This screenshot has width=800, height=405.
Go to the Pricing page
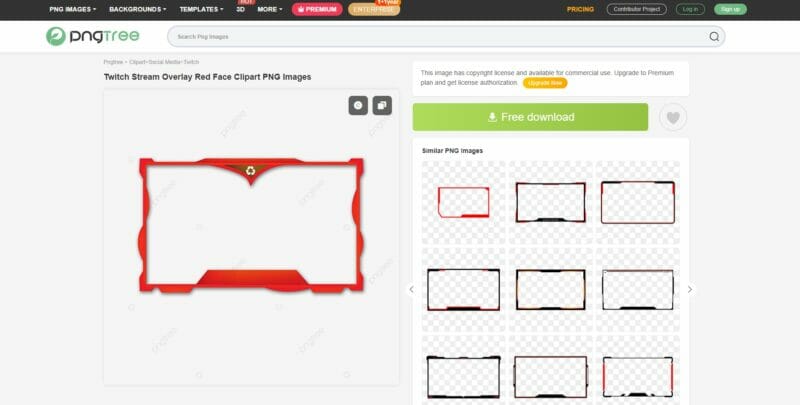tap(580, 9)
